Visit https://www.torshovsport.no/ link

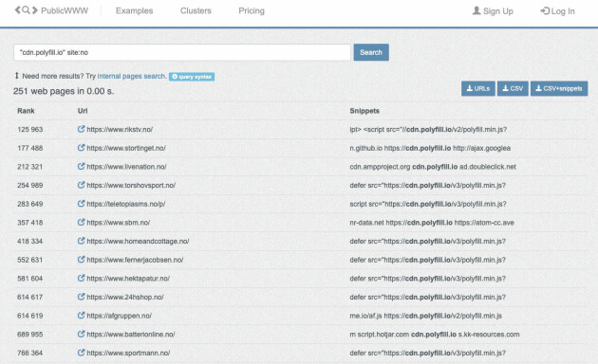(131, 186)
